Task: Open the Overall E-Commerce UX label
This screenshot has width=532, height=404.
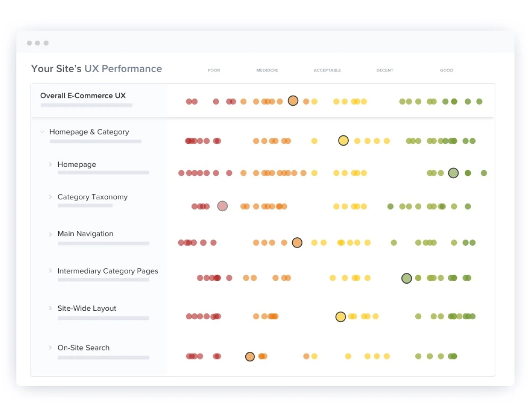Action: pos(83,96)
